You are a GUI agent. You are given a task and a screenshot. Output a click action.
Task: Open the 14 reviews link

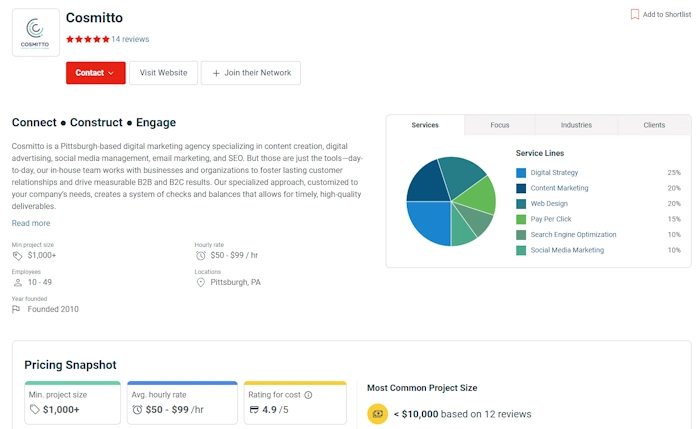pyautogui.click(x=130, y=39)
